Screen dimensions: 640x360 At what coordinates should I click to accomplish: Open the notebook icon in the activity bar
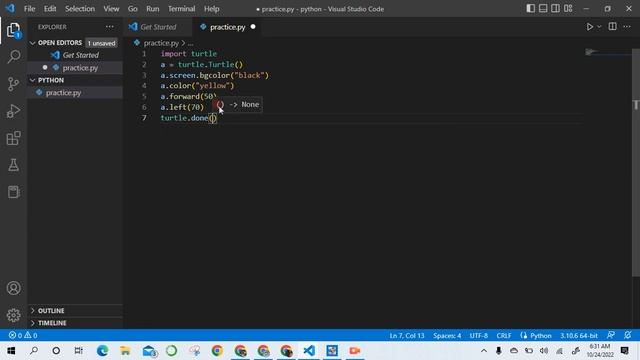(13, 192)
